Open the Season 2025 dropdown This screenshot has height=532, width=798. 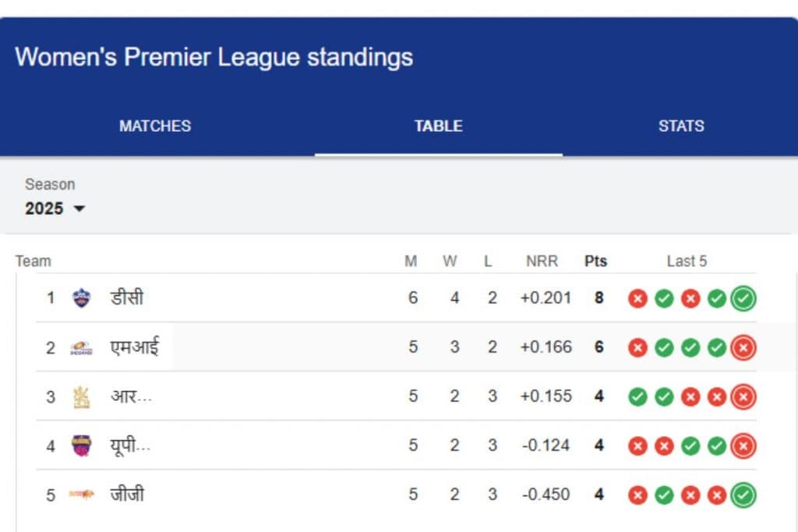coord(55,208)
